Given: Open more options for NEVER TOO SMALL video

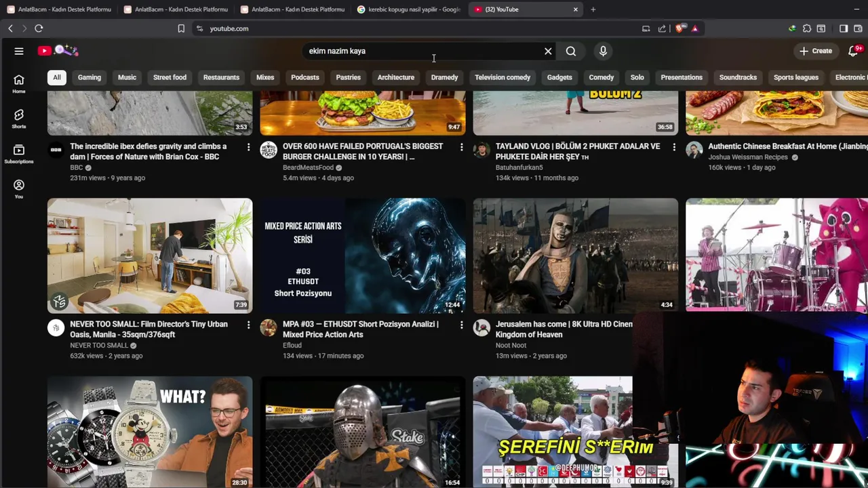Looking at the screenshot, I should [x=248, y=325].
